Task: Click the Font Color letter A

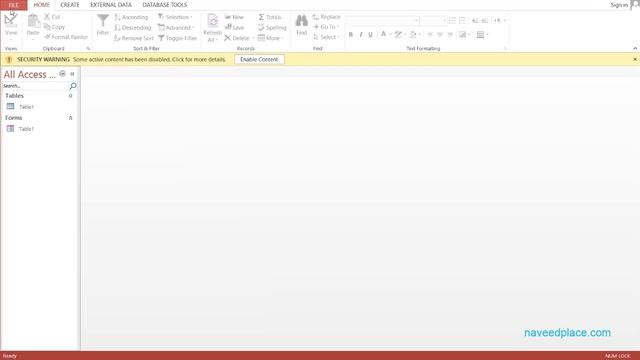Action: (383, 34)
